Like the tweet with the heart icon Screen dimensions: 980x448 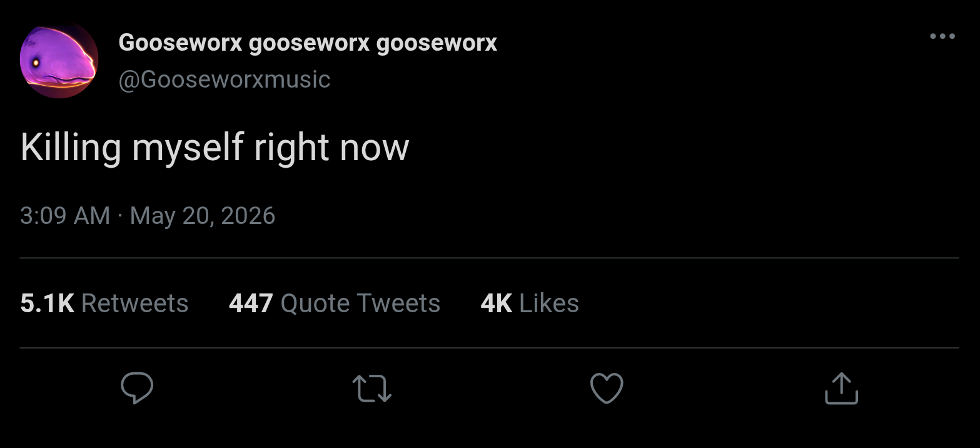tap(607, 388)
